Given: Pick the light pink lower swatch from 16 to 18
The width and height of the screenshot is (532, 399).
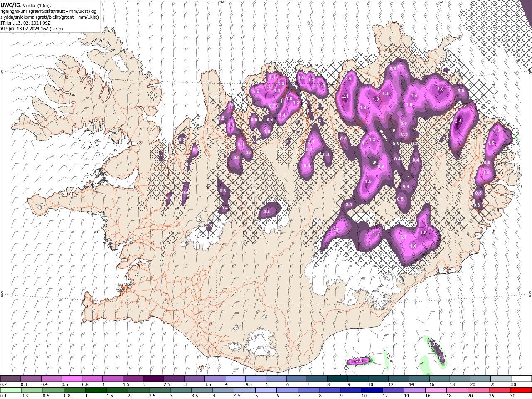Looking at the screenshot, I should [436, 390].
